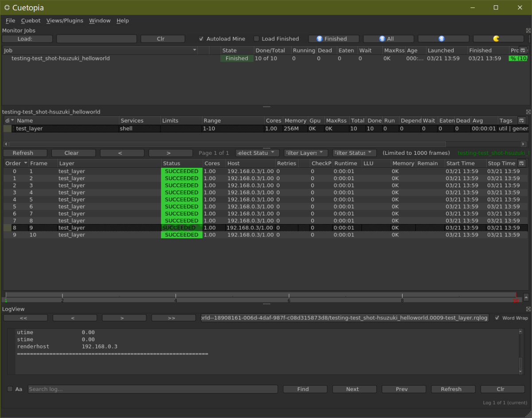Click the job load text field

pyautogui.click(x=97, y=39)
